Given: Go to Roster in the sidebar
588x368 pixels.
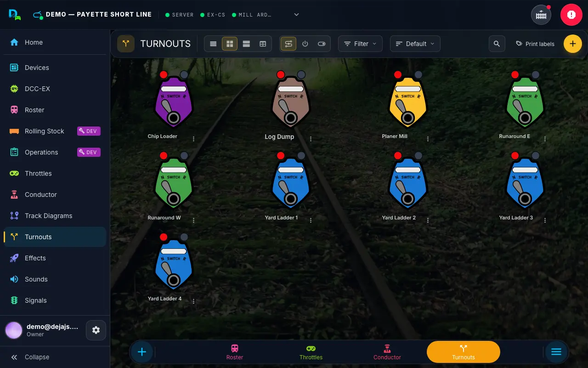Looking at the screenshot, I should pos(55,110).
